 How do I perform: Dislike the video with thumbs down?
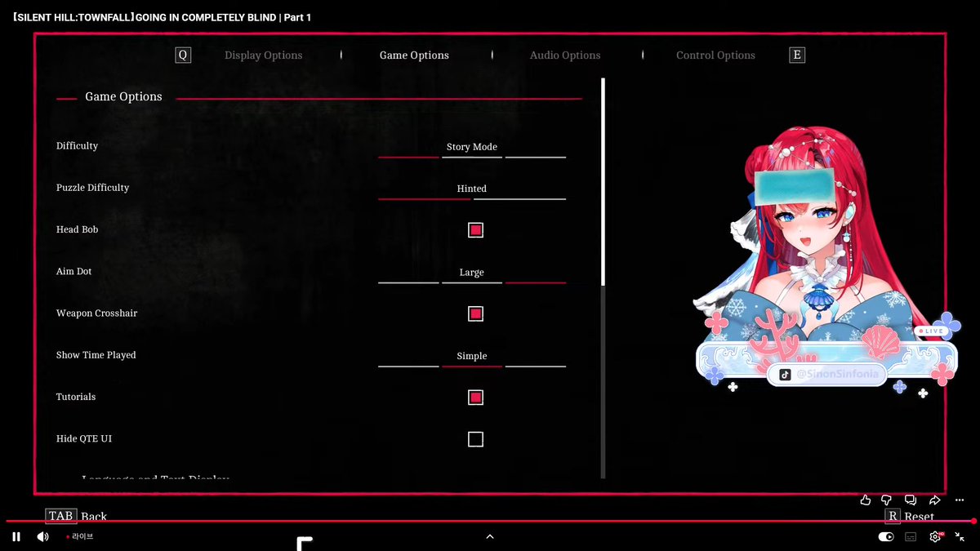888,500
